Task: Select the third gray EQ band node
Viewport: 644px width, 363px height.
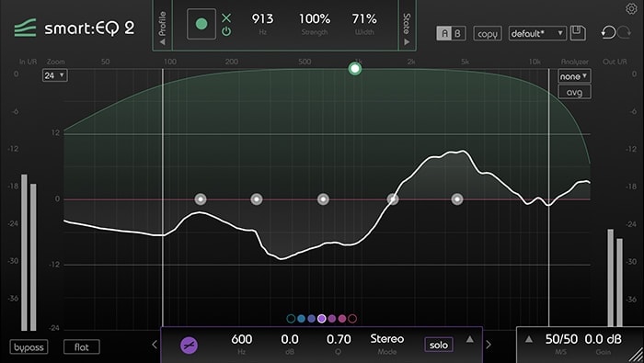Action: [x=323, y=199]
